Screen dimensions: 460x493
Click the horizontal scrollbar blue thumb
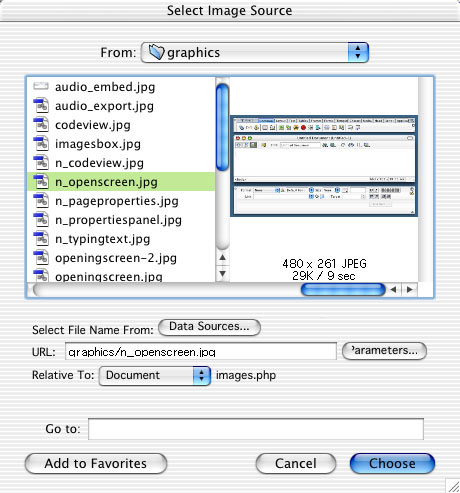coord(343,289)
